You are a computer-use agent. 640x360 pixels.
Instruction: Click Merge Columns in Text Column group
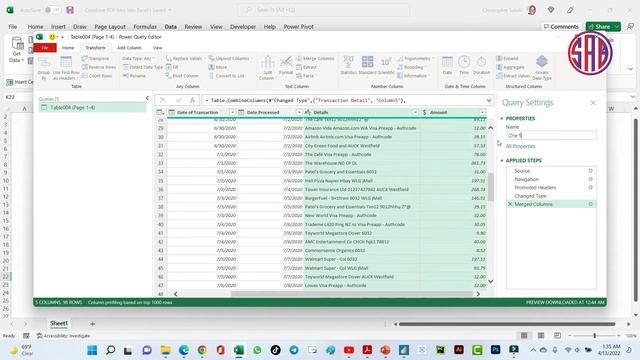(315, 58)
